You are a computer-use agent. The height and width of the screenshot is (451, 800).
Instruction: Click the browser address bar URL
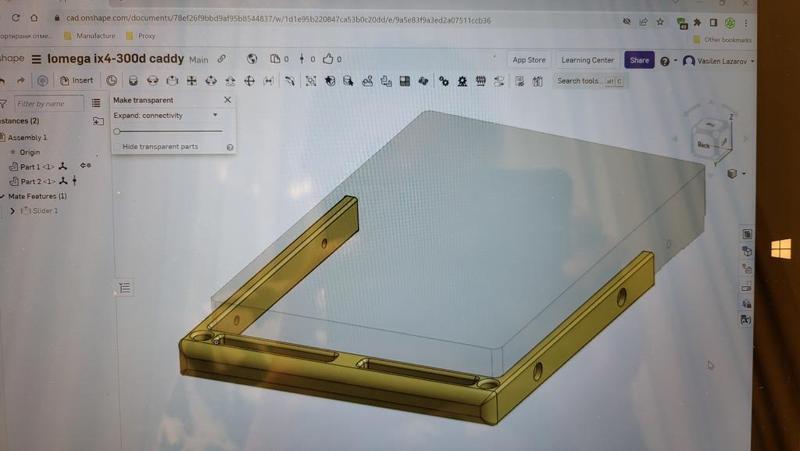pos(278,20)
